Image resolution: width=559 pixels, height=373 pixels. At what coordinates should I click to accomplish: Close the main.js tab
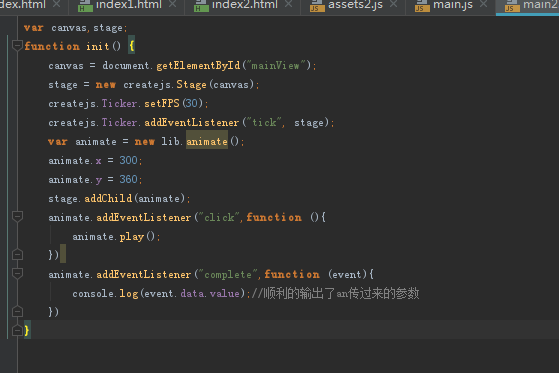[x=483, y=4]
